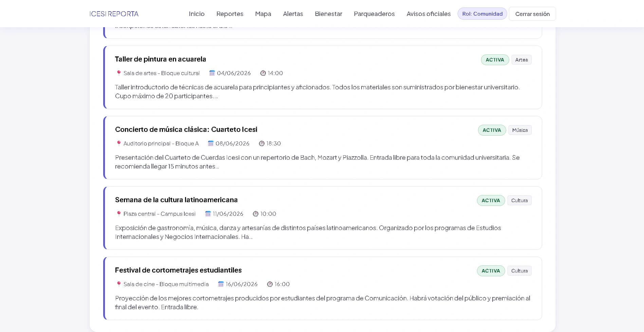Open the Mapa page

point(263,14)
